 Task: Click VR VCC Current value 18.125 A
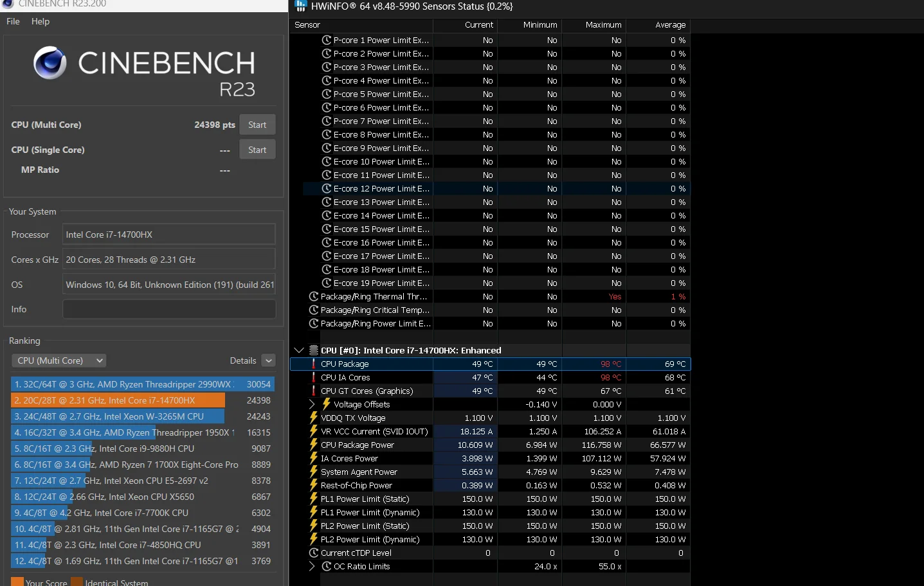click(x=476, y=431)
